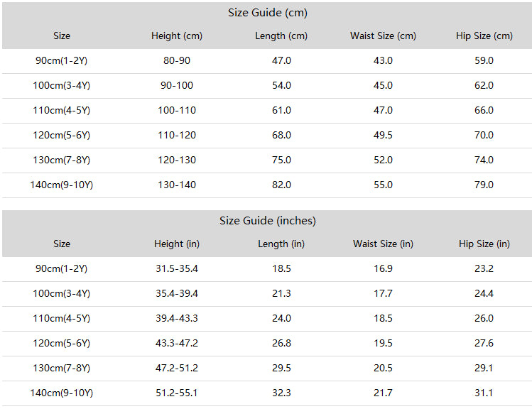Click the length value '26.8' in inches
The height and width of the screenshot is (409, 532).
click(281, 344)
